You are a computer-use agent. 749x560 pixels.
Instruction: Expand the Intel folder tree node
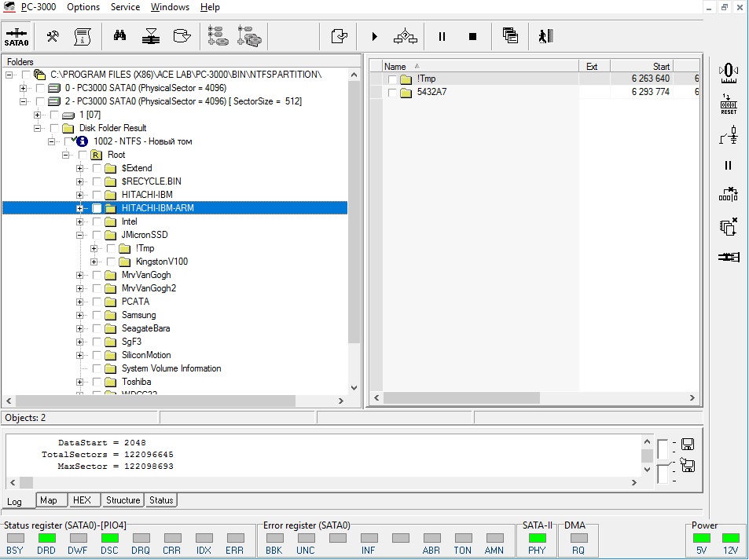click(x=80, y=221)
